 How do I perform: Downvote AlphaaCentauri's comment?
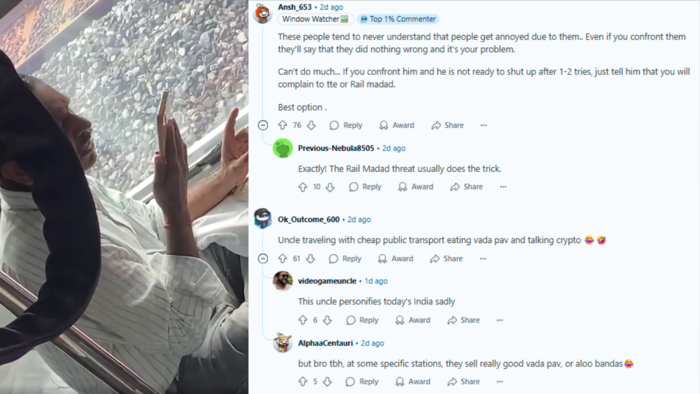[327, 382]
